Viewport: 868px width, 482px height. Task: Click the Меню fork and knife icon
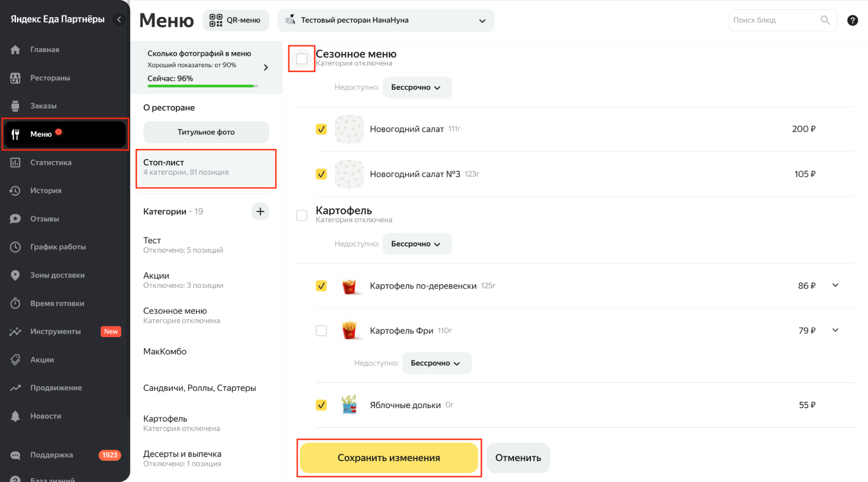tap(15, 134)
